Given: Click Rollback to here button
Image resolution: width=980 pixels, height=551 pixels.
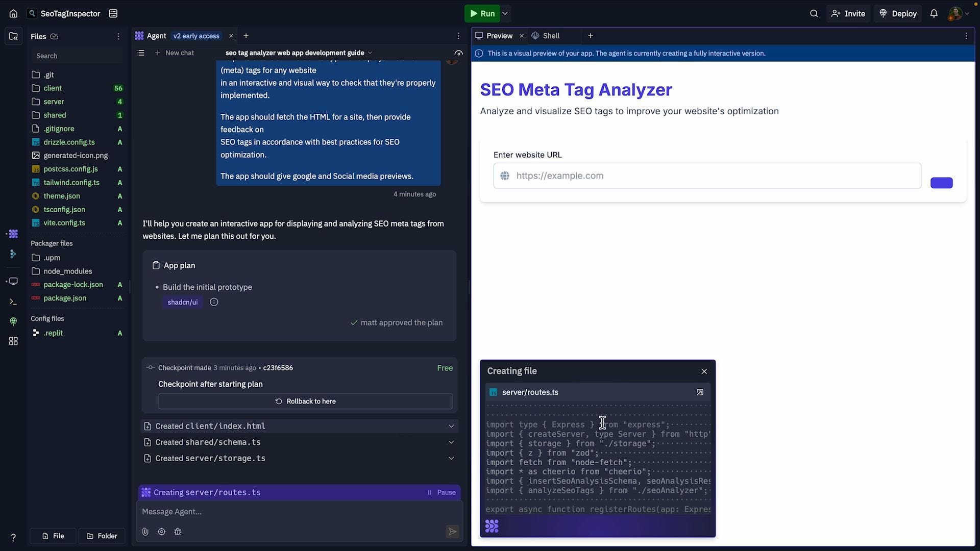Looking at the screenshot, I should click(305, 402).
